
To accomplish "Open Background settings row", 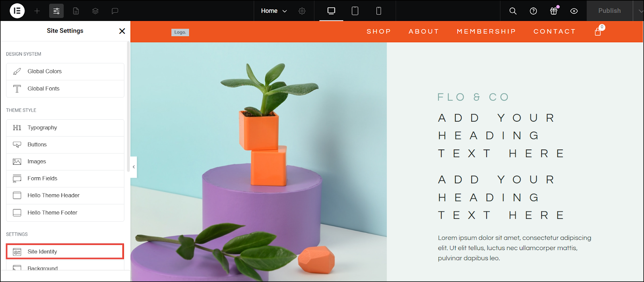I will click(x=65, y=267).
